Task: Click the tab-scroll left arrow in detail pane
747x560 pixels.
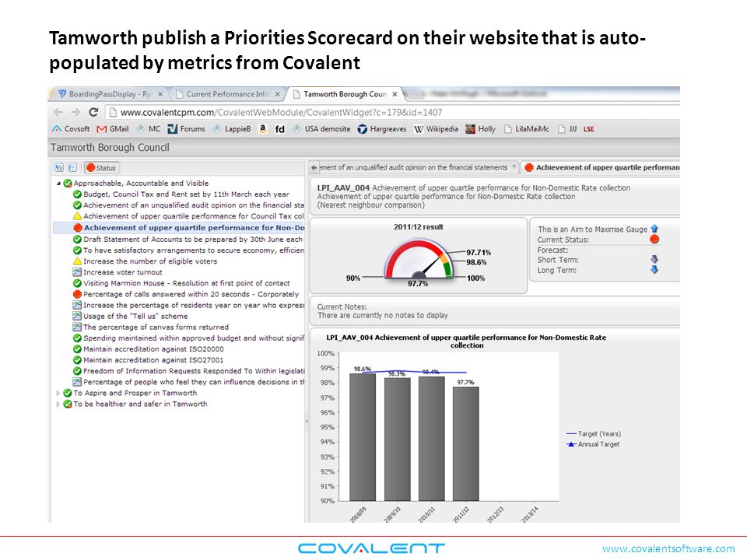Action: click(314, 168)
